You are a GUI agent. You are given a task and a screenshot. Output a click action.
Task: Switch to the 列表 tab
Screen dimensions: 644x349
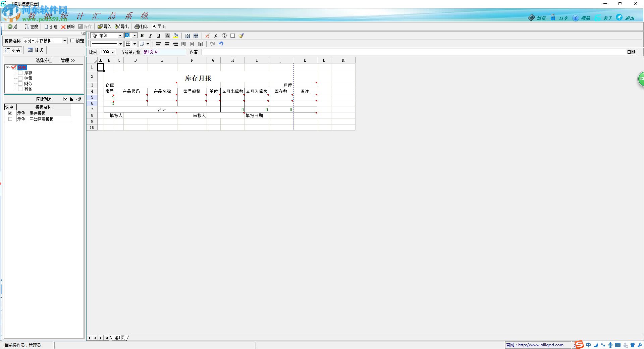click(13, 50)
